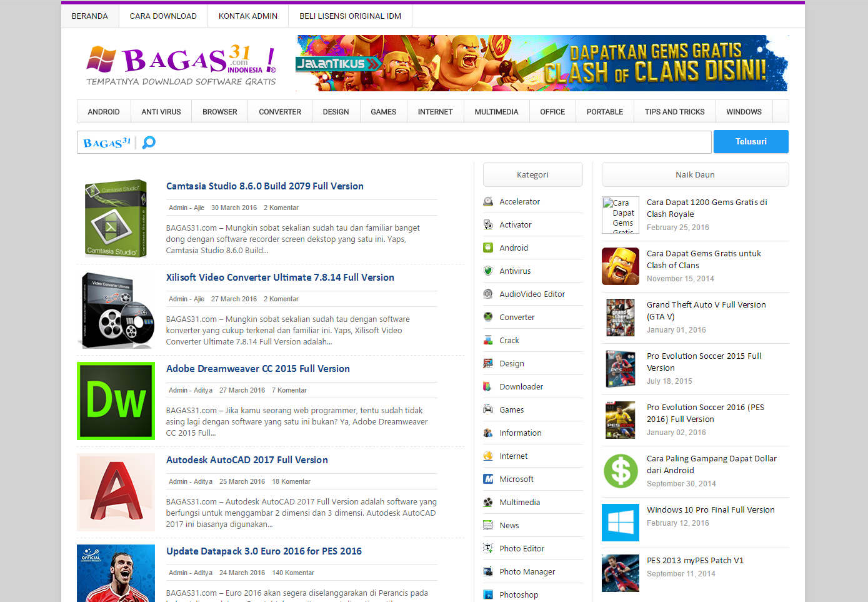Click the Kategori header button
Image resolution: width=868 pixels, height=602 pixels.
point(533,175)
